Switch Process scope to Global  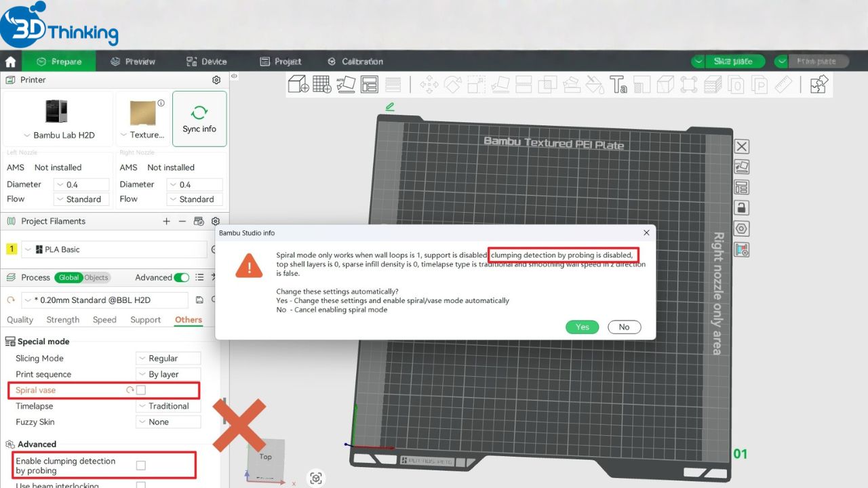click(68, 277)
